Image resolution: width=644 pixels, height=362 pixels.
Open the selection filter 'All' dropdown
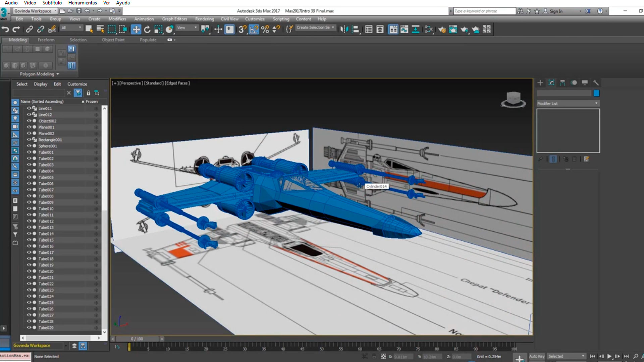coord(71,28)
